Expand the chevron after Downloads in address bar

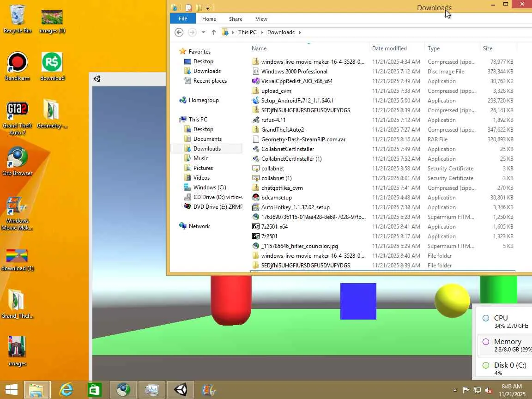point(300,32)
